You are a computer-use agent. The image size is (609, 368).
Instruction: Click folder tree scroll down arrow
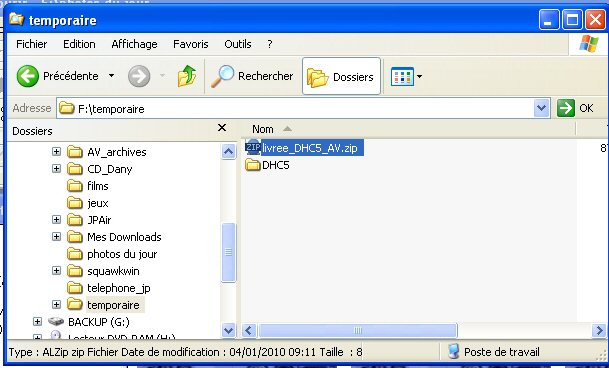click(x=228, y=330)
